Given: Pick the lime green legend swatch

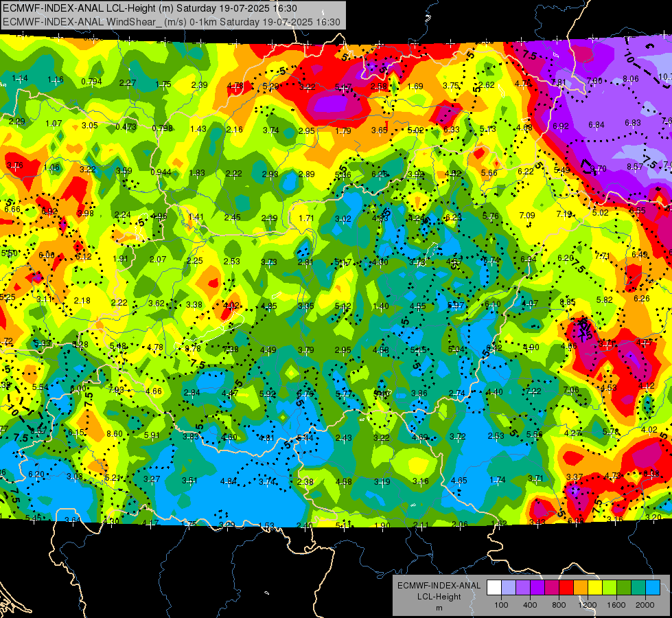Looking at the screenshot, I should tap(610, 588).
